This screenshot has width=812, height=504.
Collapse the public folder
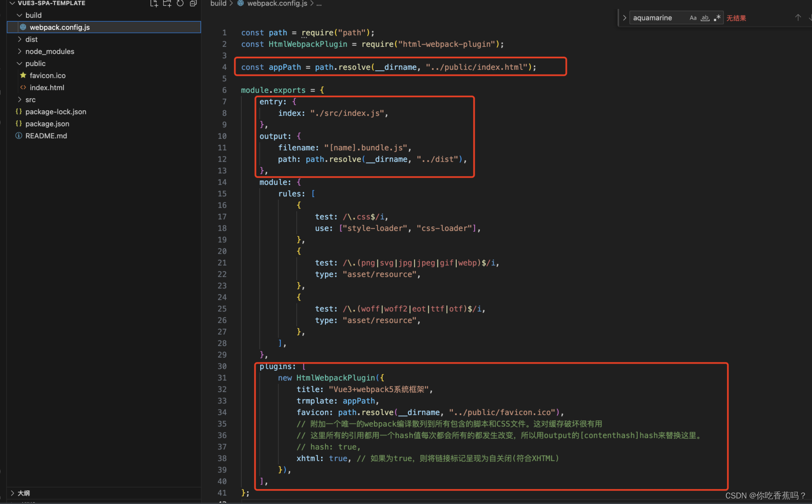(19, 63)
